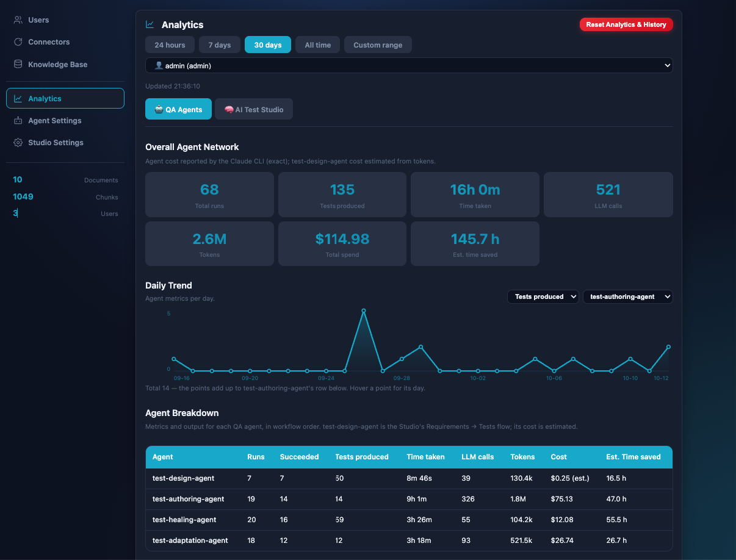736x560 pixels.
Task: Click the Time taken column header
Action: click(x=425, y=457)
